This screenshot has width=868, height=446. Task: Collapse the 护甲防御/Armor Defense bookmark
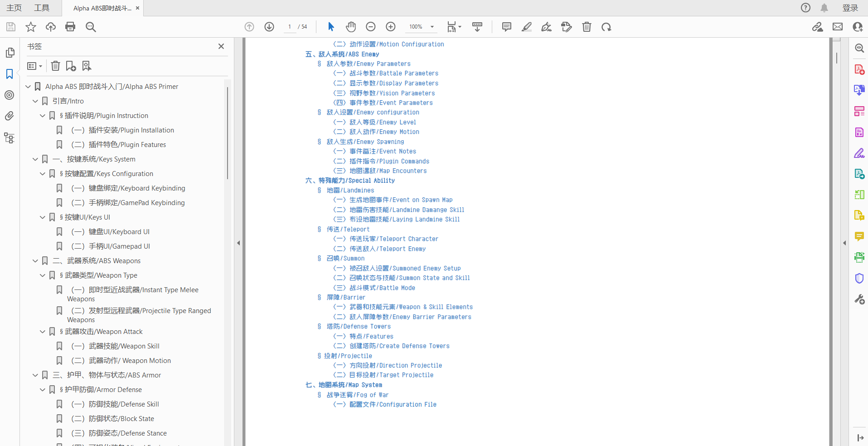pyautogui.click(x=43, y=390)
